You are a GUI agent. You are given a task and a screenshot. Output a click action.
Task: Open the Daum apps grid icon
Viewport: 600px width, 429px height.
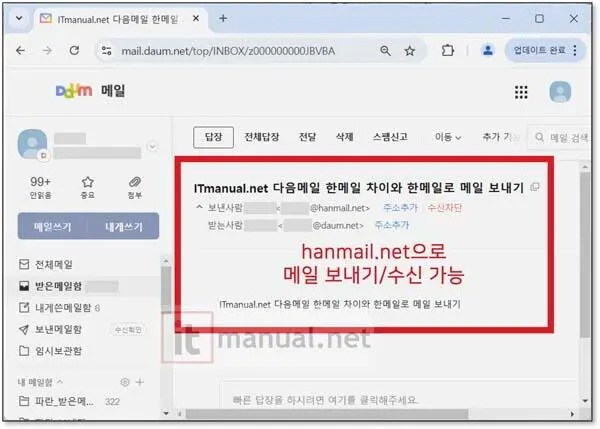(x=521, y=92)
